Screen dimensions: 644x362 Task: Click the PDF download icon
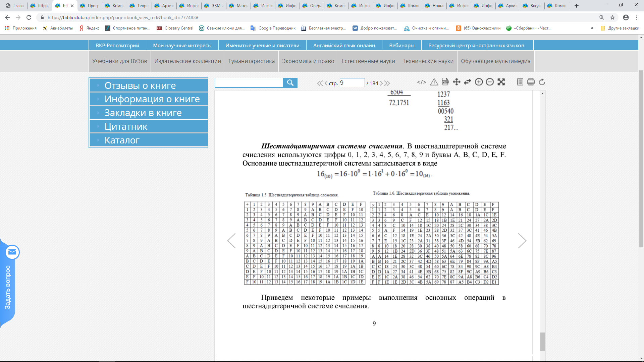445,82
